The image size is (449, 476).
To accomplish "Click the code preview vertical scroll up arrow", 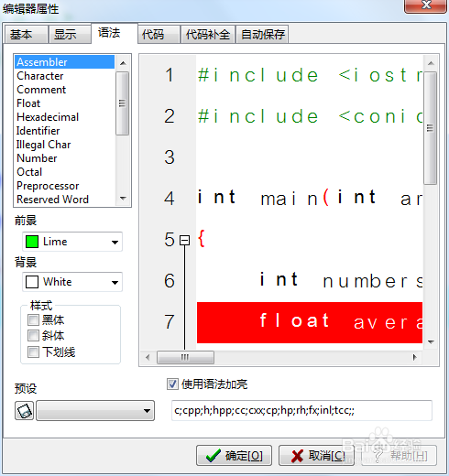I will 431,63.
